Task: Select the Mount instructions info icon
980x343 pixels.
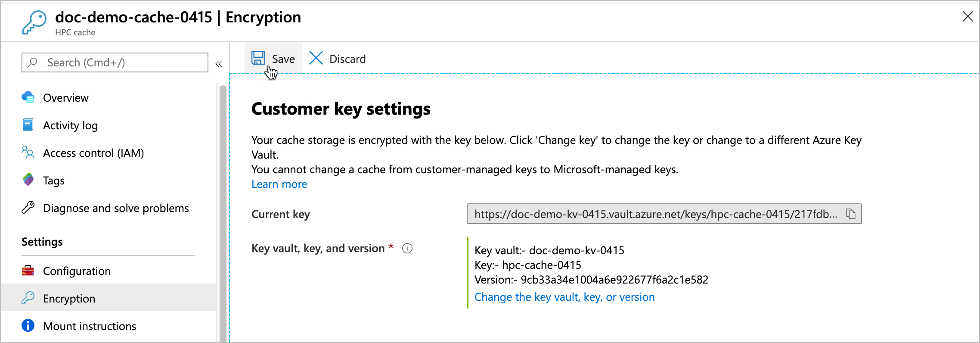Action: point(28,326)
